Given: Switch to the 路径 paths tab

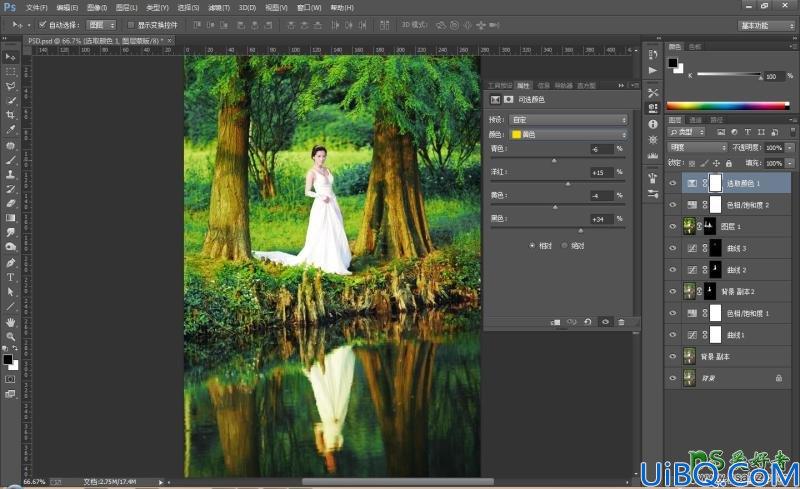Looking at the screenshot, I should [x=716, y=120].
